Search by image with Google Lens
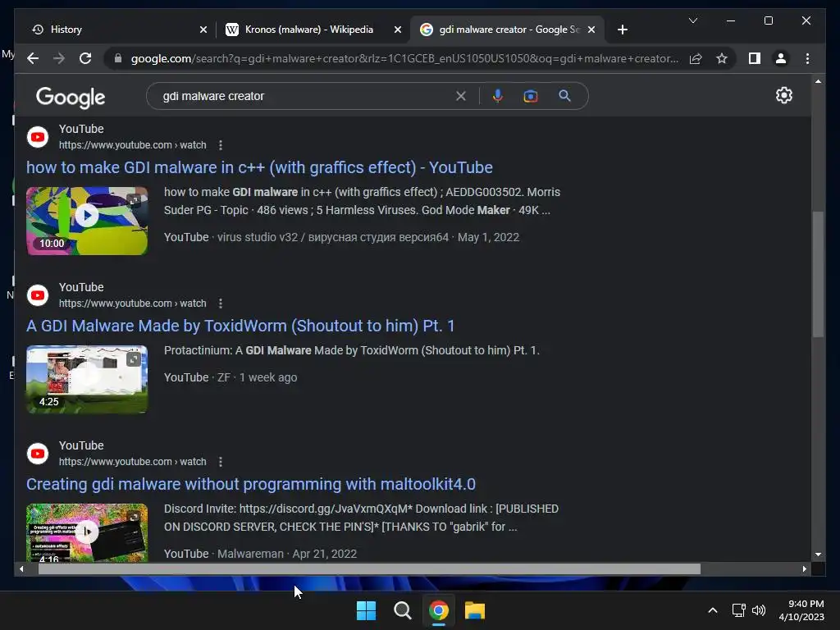This screenshot has height=630, width=840. (531, 96)
